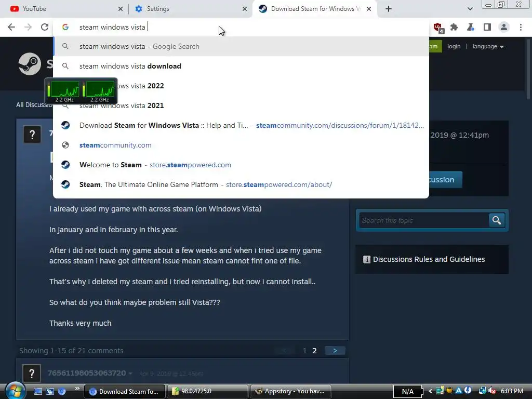
Task: Open the Extensions puzzle menu
Action: tap(454, 27)
